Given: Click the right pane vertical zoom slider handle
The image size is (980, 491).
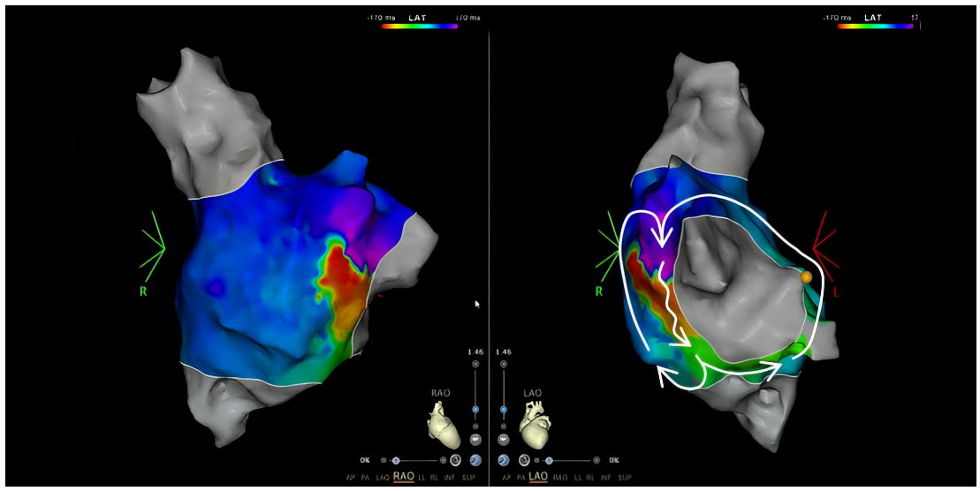Looking at the screenshot, I should coord(504,410).
